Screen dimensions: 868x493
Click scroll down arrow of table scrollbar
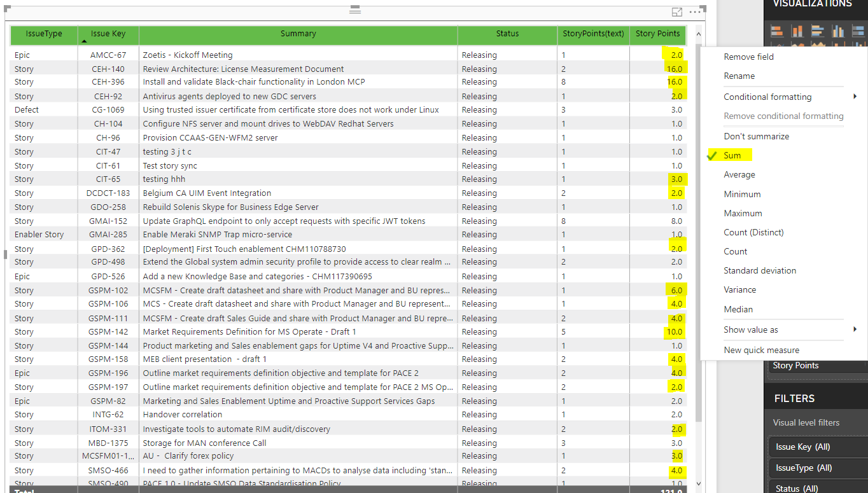pos(698,483)
